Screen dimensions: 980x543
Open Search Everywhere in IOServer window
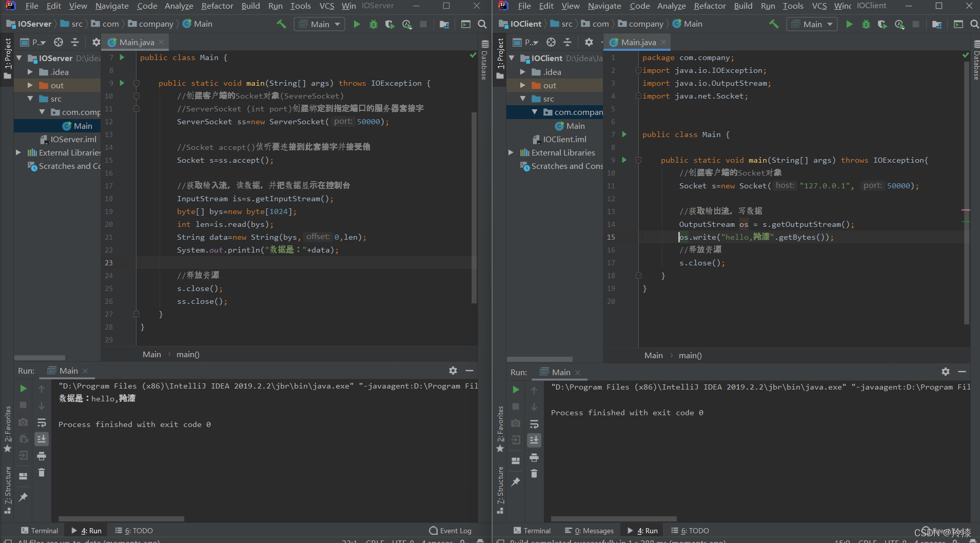tap(482, 24)
